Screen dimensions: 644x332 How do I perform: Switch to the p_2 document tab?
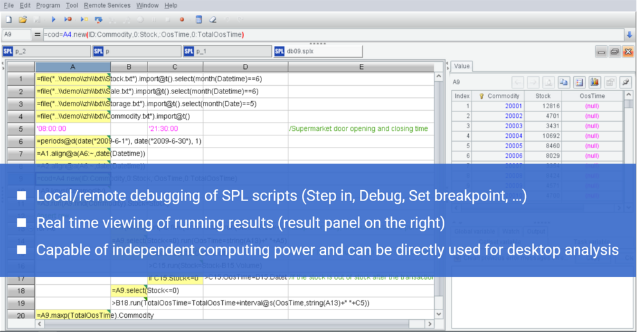pyautogui.click(x=45, y=52)
